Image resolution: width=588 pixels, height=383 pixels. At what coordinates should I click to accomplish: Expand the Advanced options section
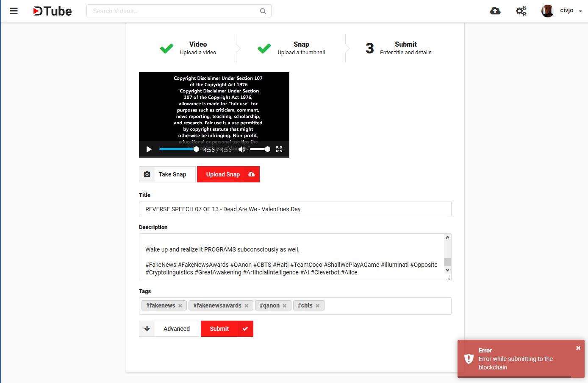click(175, 329)
